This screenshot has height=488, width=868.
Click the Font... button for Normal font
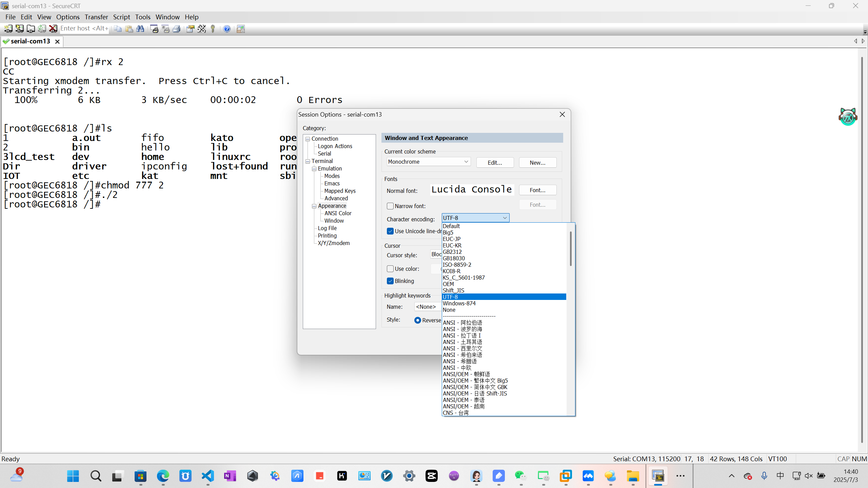point(537,190)
